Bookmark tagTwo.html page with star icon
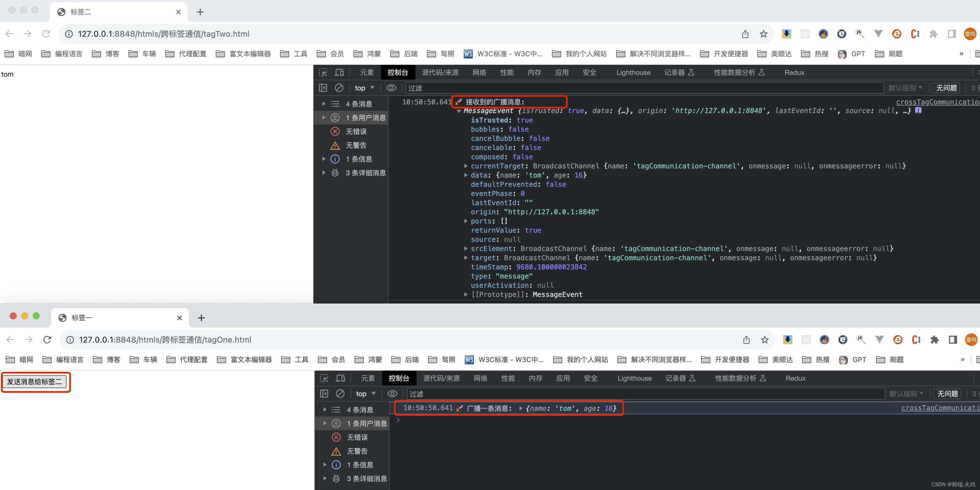The height and width of the screenshot is (490, 980). (763, 34)
